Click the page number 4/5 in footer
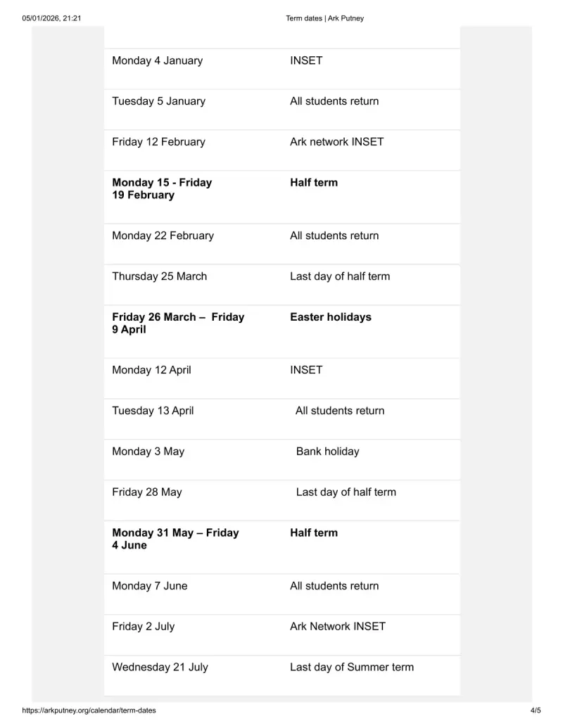 [x=536, y=710]
